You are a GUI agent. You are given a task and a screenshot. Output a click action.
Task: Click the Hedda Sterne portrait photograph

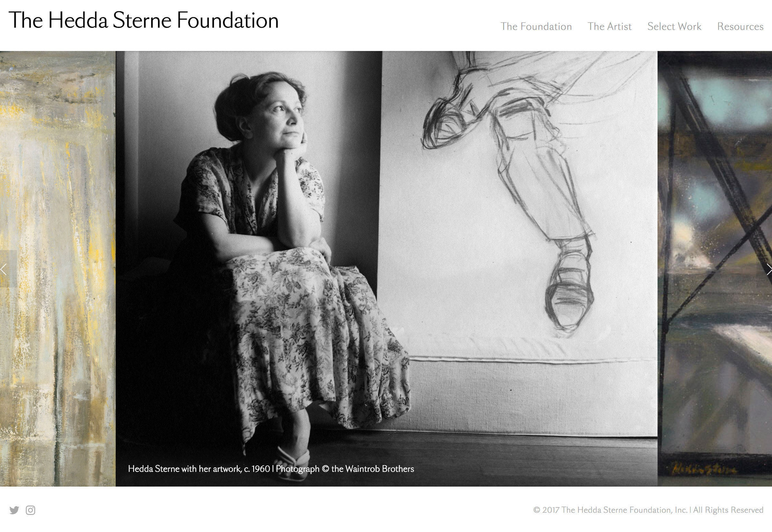click(x=387, y=269)
